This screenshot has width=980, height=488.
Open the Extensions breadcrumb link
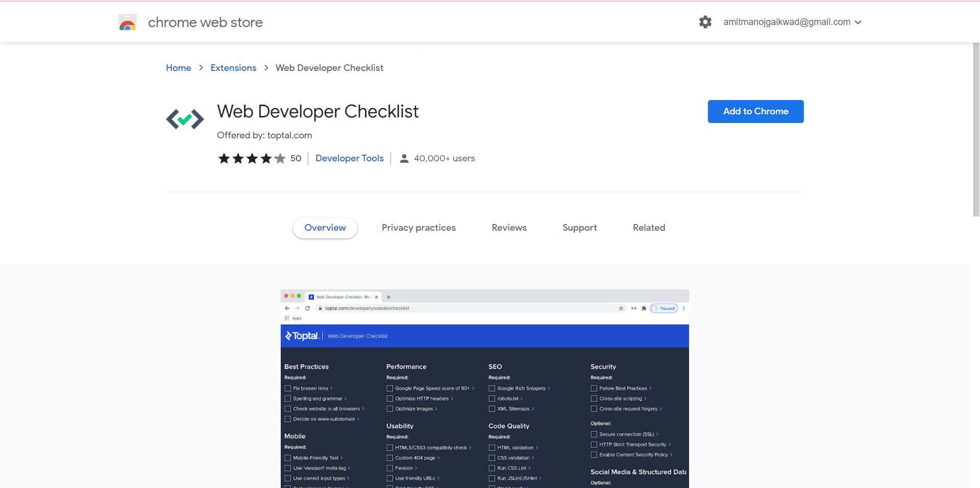point(233,68)
